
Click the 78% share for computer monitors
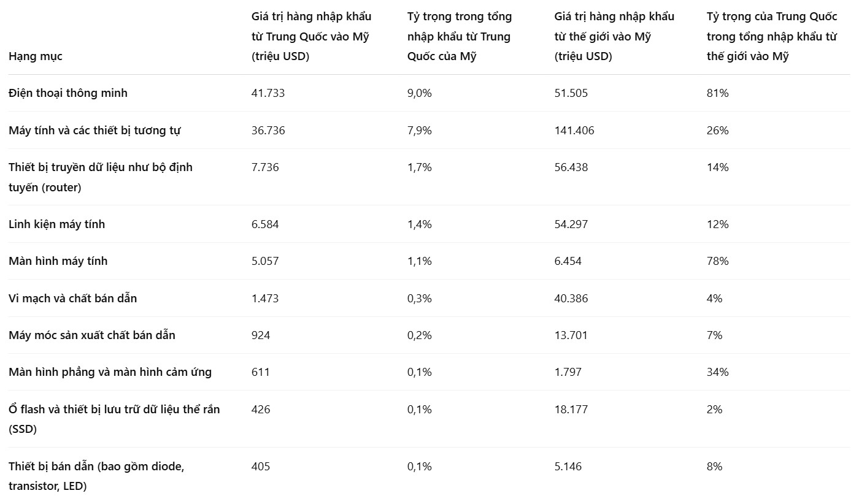tap(717, 261)
